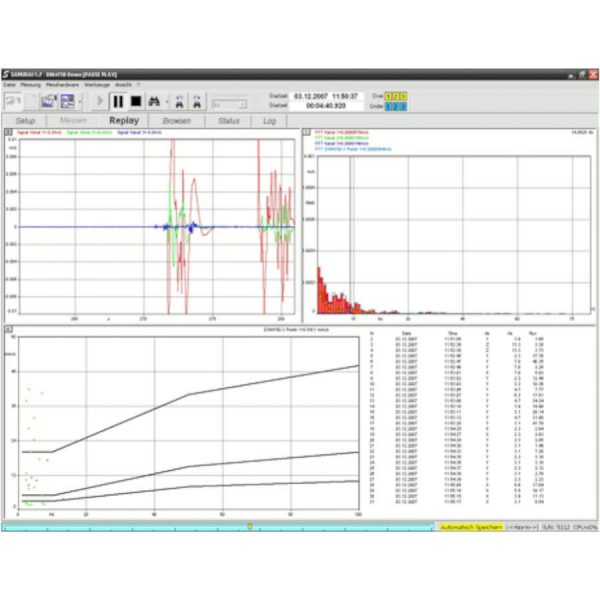This screenshot has height=600, width=600.
Task: Switch to the Browsen tab
Action: point(176,121)
